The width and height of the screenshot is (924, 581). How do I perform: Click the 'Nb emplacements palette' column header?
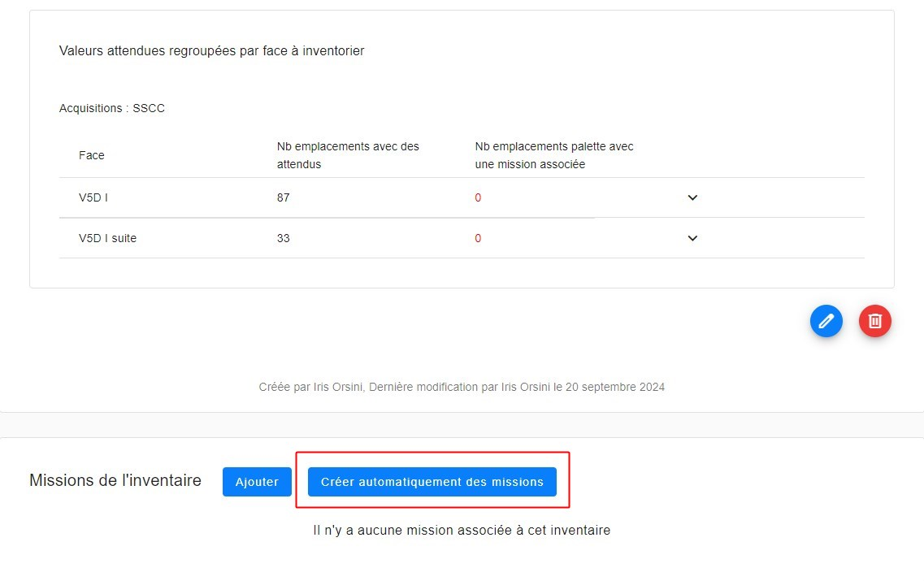click(554, 155)
